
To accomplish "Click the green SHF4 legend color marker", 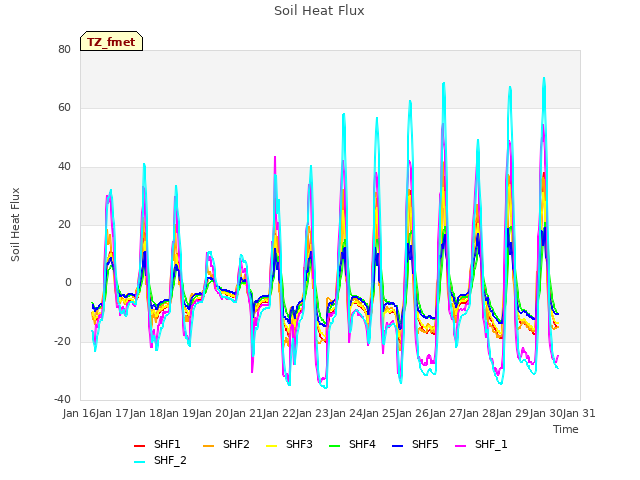I will tap(334, 446).
